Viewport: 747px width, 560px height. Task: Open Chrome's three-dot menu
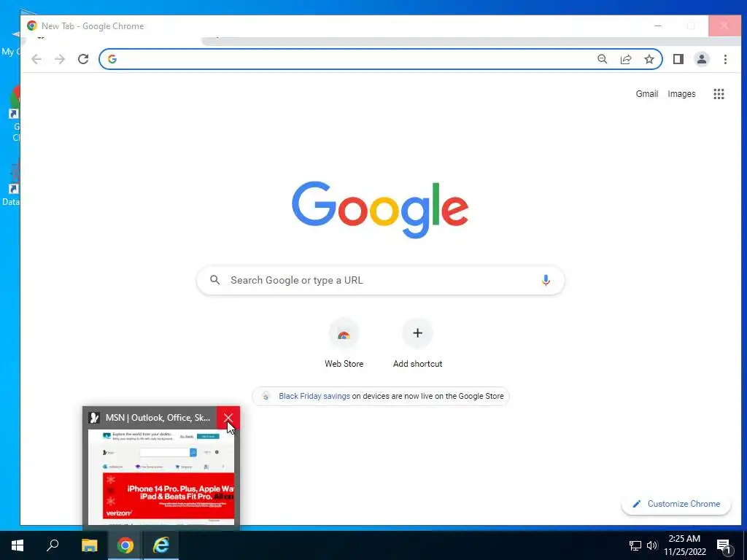coord(725,59)
